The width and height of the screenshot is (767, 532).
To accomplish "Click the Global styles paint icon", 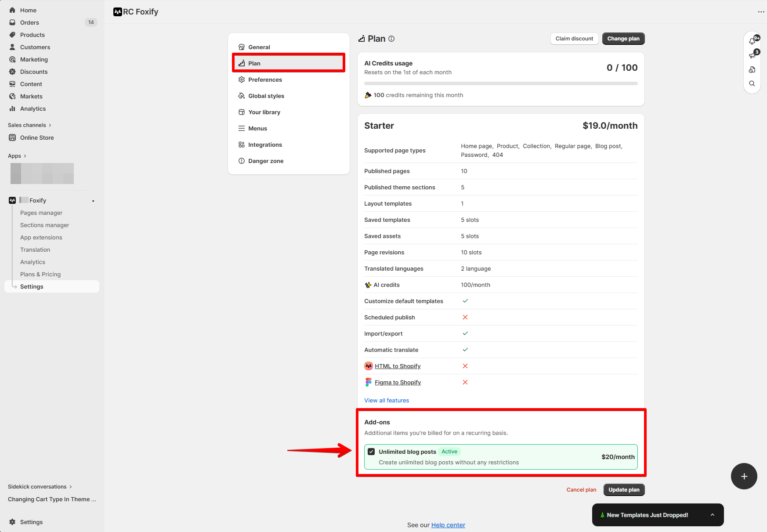I will click(241, 96).
